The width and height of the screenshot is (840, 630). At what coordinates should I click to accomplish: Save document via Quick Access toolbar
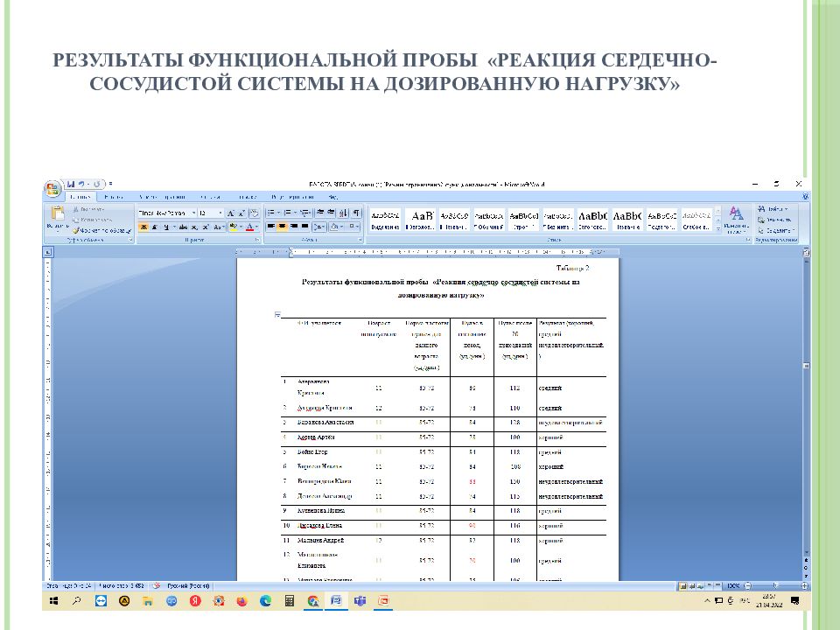70,184
